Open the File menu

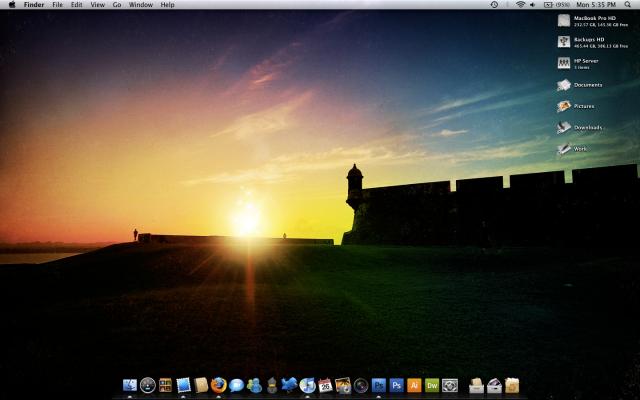[58, 5]
